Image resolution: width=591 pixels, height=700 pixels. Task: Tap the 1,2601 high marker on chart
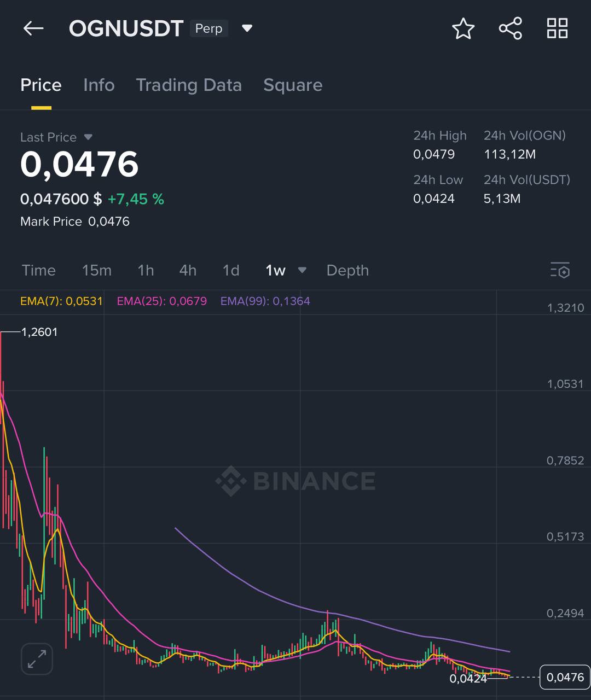click(39, 332)
